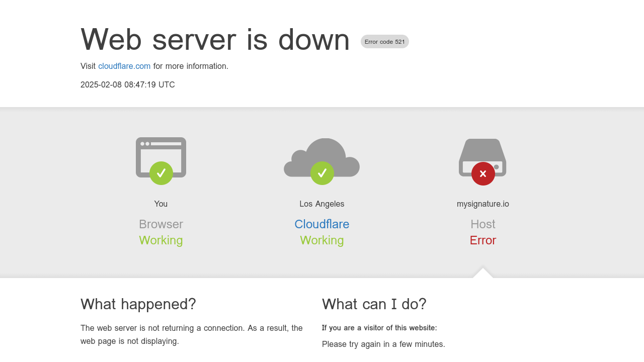Click the green checkmark on the browser icon
This screenshot has height=362, width=644.
coord(161,173)
